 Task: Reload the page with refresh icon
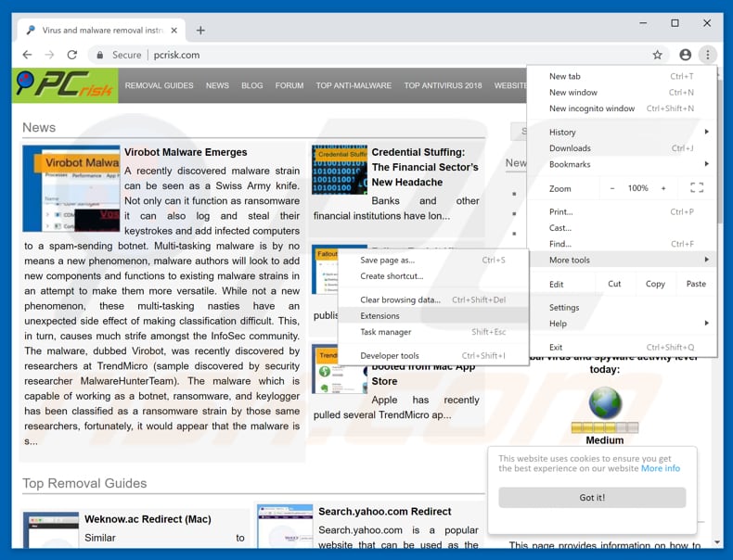71,55
